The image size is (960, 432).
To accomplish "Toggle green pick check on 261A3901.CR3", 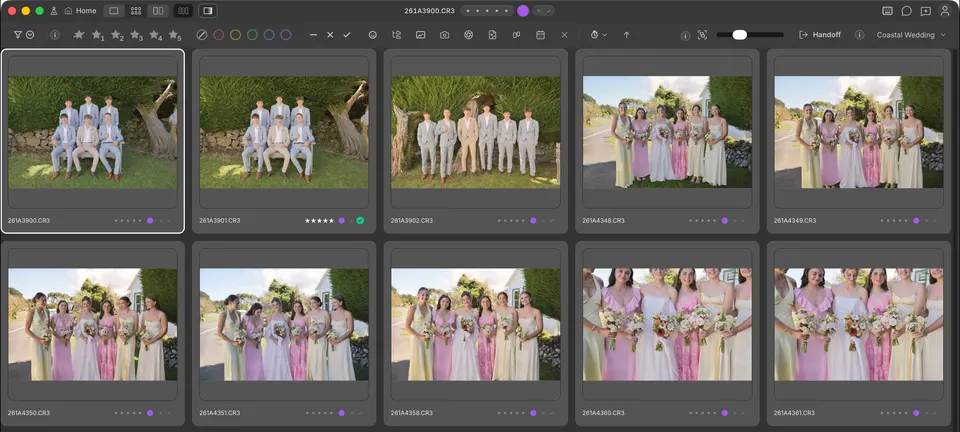I will (360, 220).
